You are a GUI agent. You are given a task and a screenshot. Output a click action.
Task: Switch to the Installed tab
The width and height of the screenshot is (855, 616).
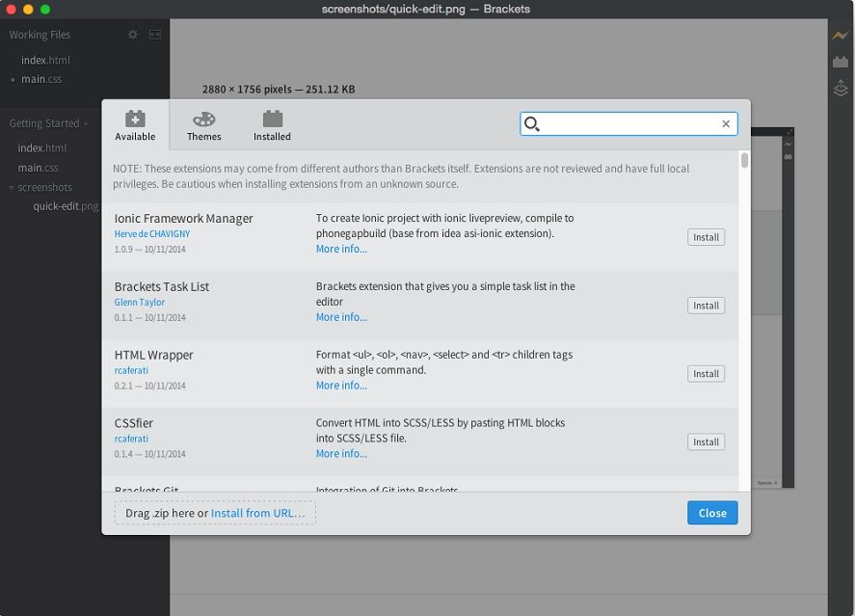coord(272,124)
